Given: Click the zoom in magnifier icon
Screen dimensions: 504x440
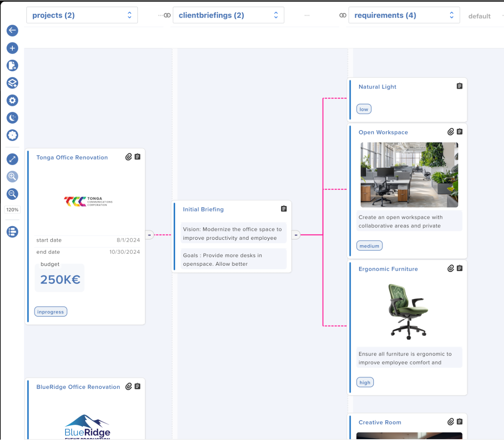Looking at the screenshot, I should pos(12,177).
